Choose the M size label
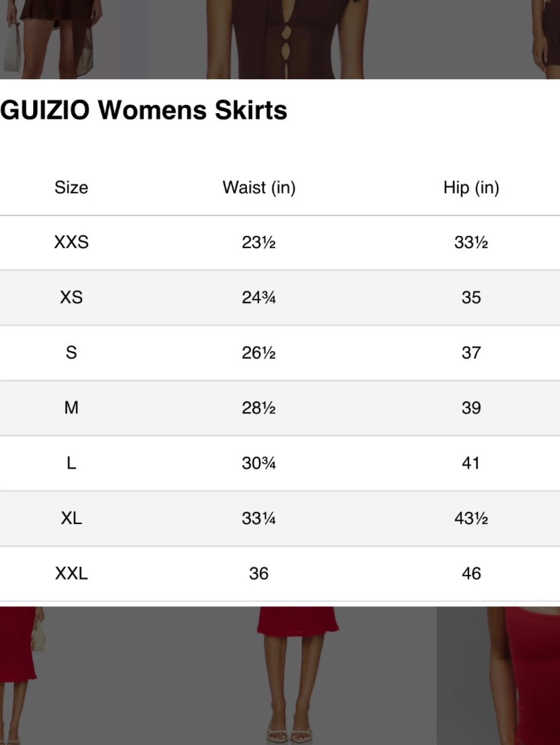Viewport: 560px width, 745px height. coord(71,408)
